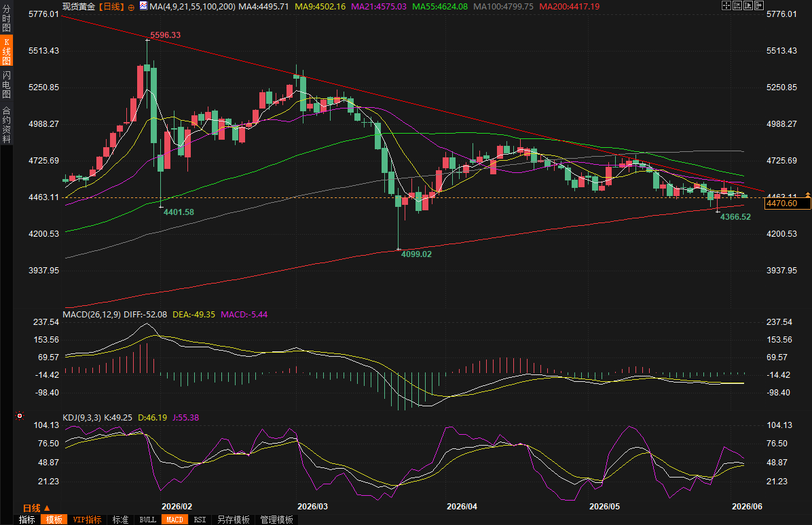Image resolution: width=812 pixels, height=525 pixels.
Task: Select the MACD template button
Action: point(174,520)
